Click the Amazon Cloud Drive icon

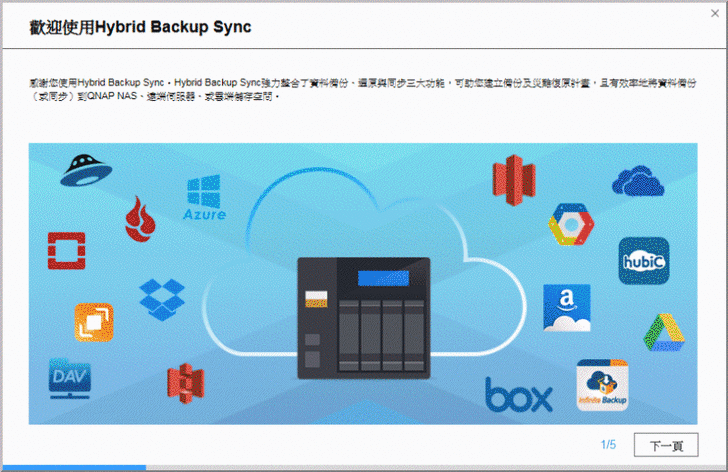pos(567,308)
